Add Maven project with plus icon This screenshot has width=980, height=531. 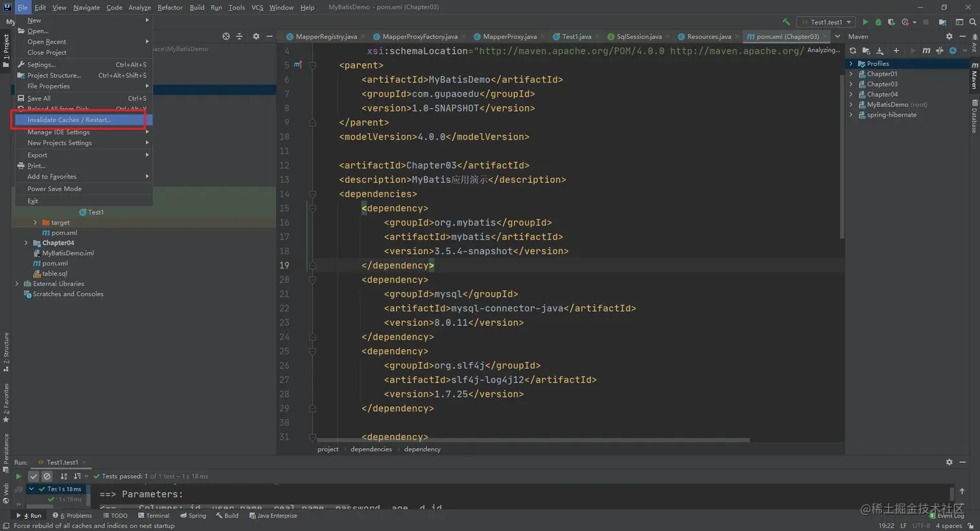896,51
